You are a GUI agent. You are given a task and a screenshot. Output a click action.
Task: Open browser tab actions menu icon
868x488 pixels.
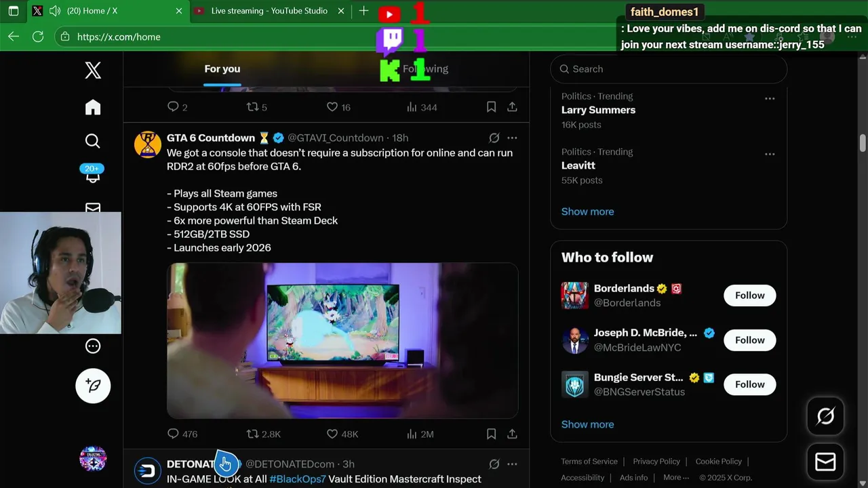coord(14,11)
